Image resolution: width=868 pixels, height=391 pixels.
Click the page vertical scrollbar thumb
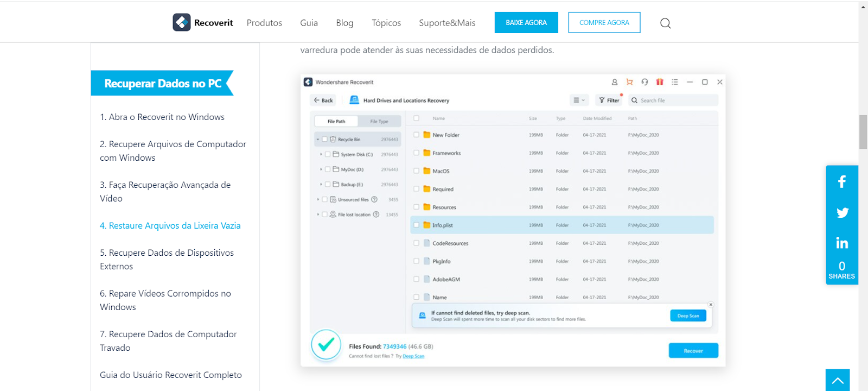coord(863,132)
